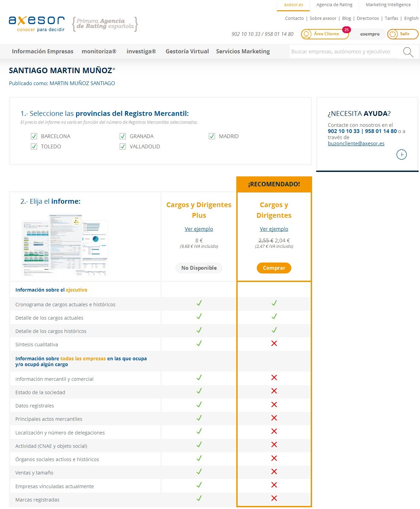Open the 25 notifications badge

click(x=346, y=30)
